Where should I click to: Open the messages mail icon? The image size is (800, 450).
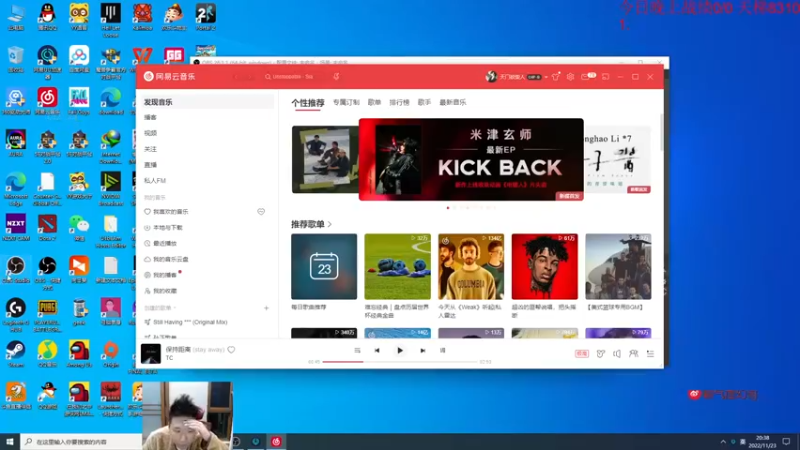click(586, 77)
